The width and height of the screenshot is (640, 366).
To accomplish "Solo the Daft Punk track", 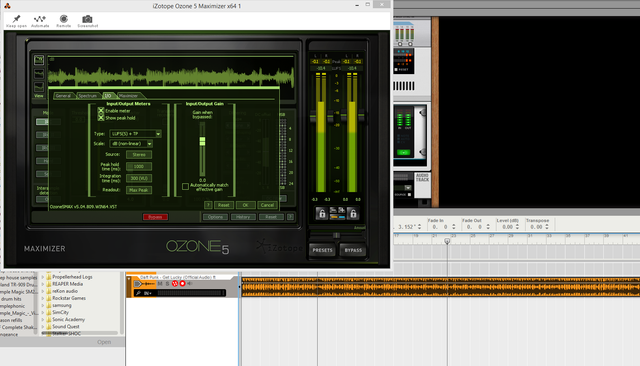I will [167, 284].
